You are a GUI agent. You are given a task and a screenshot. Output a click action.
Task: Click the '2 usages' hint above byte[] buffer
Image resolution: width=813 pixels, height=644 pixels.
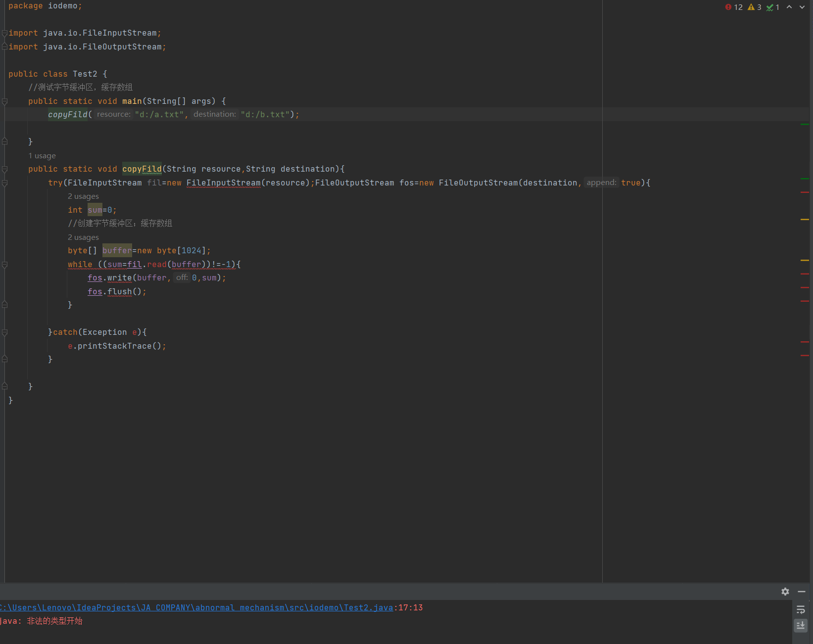coord(83,237)
